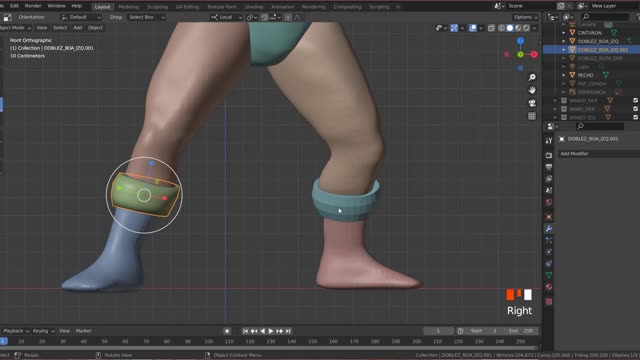Viewport: 640px width, 360px height.
Task: Open the Render menu
Action: tap(33, 6)
